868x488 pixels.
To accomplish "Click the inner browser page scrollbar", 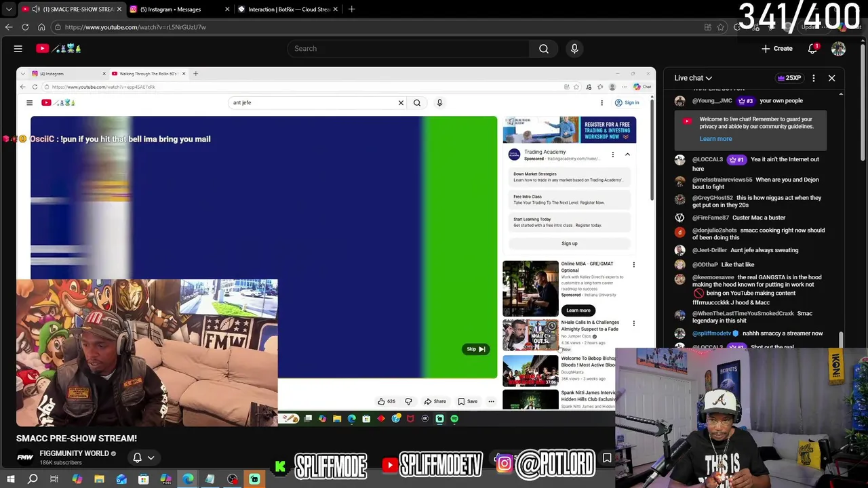I will point(652,149).
